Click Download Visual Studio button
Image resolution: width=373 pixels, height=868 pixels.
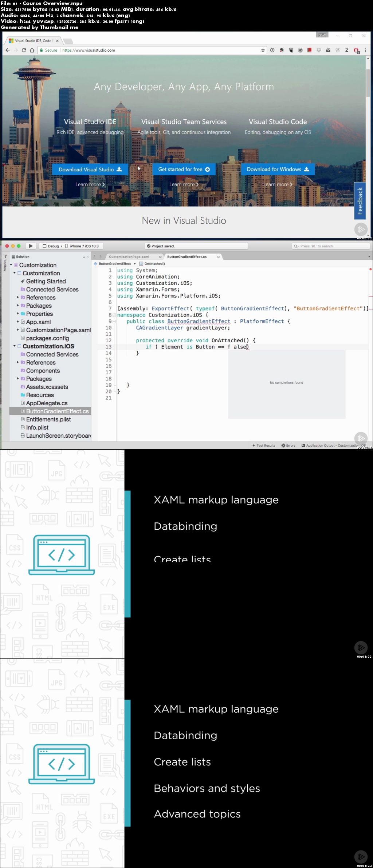90,170
